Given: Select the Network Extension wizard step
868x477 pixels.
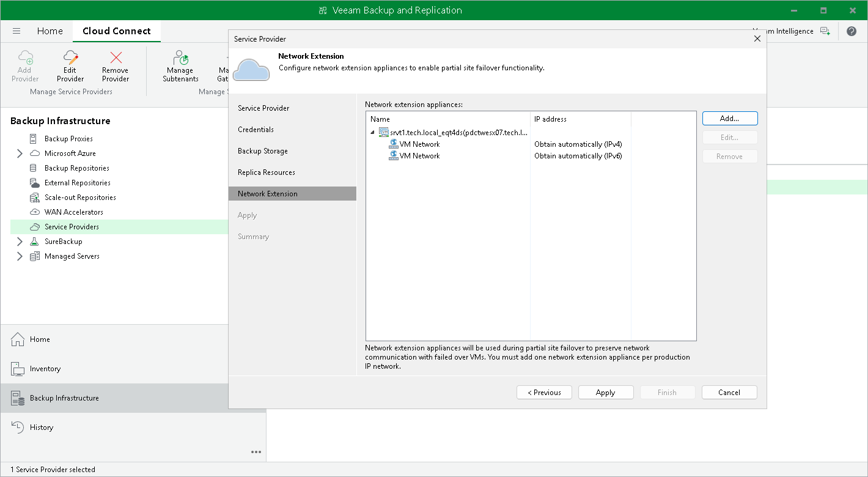Looking at the screenshot, I should pyautogui.click(x=292, y=194).
